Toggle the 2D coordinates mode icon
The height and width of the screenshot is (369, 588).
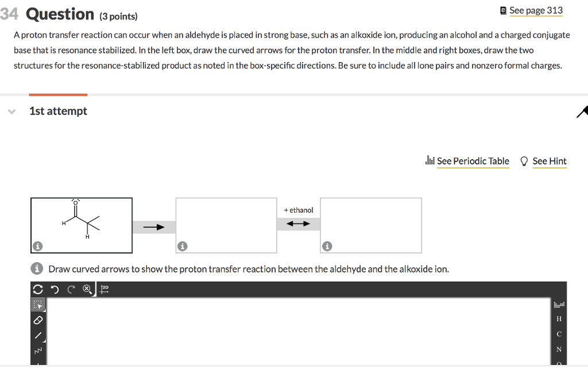105,289
